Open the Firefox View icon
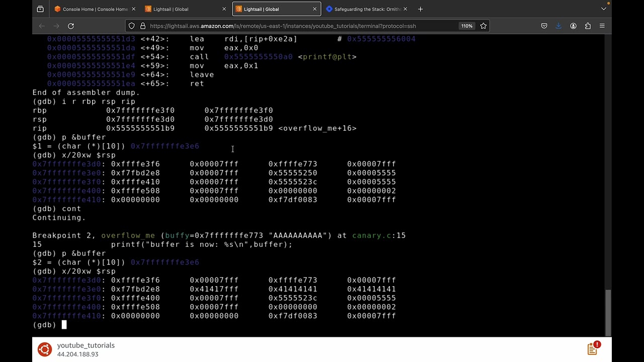644x362 pixels. pos(40,9)
